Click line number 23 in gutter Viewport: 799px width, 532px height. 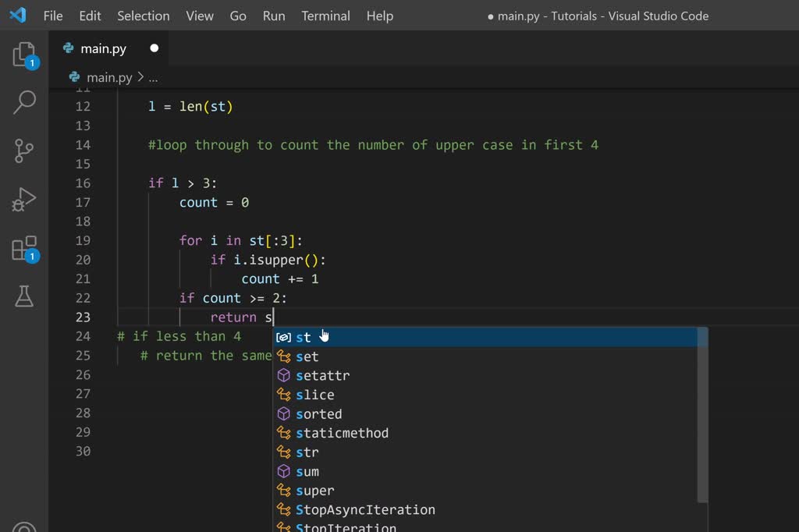click(83, 317)
